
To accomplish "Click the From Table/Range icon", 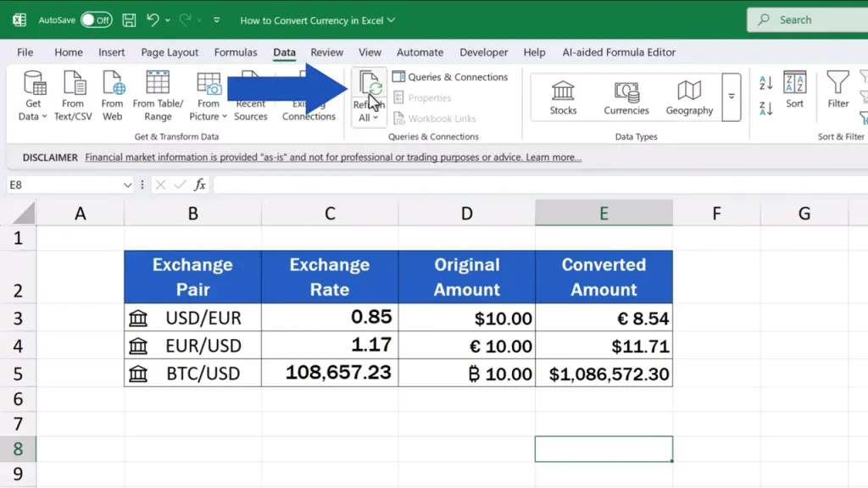I will (x=158, y=95).
